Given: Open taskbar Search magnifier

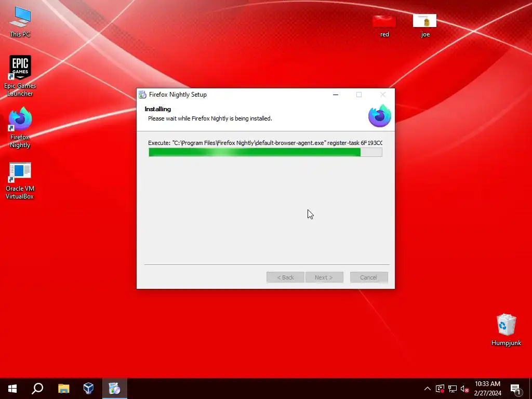Looking at the screenshot, I should [x=37, y=389].
